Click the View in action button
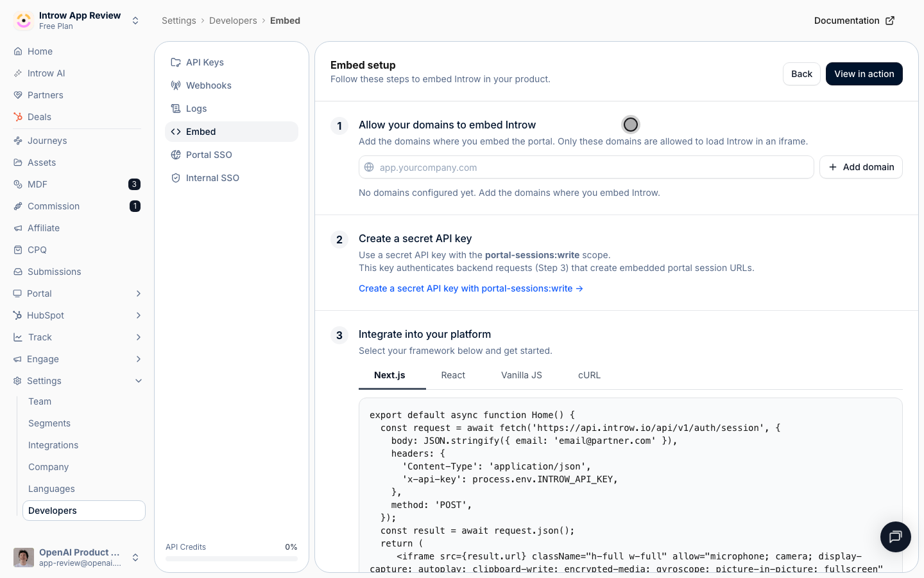The width and height of the screenshot is (924, 578). [x=864, y=74]
